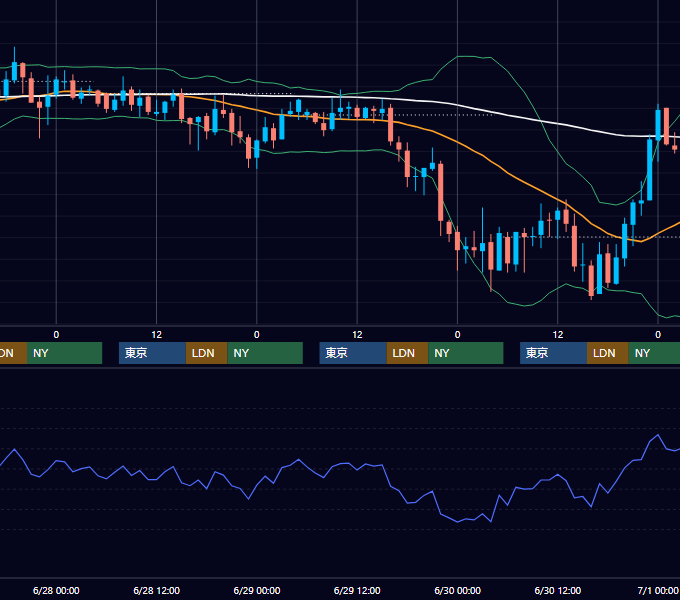Screen dimensions: 680x600
Task: Click the 7/1 00:00 date label
Action: click(658, 590)
